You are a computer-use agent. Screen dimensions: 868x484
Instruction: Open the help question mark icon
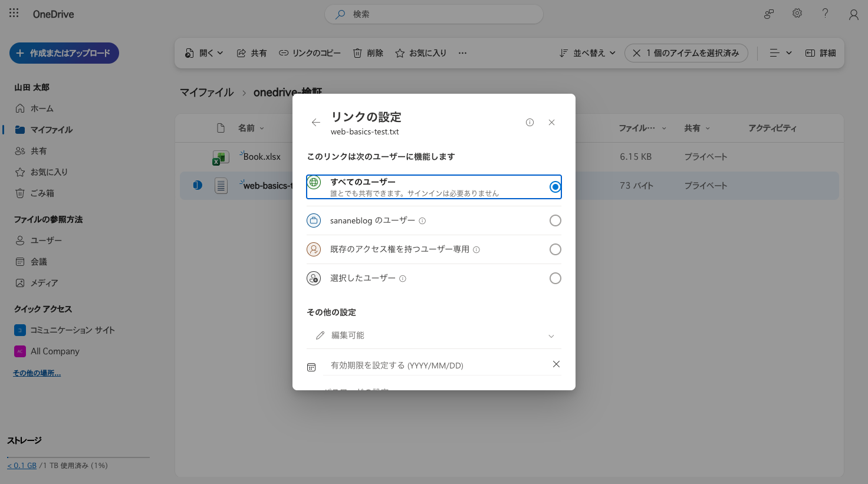coord(825,14)
